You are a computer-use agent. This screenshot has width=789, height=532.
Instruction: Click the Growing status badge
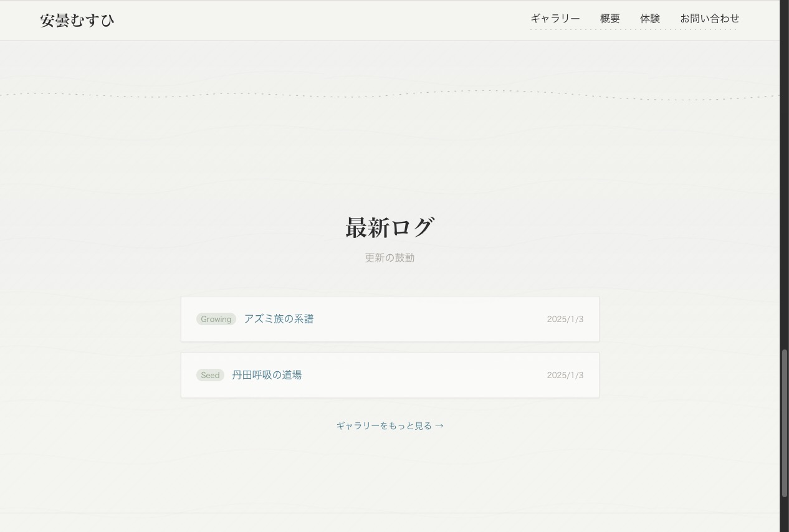(x=216, y=319)
